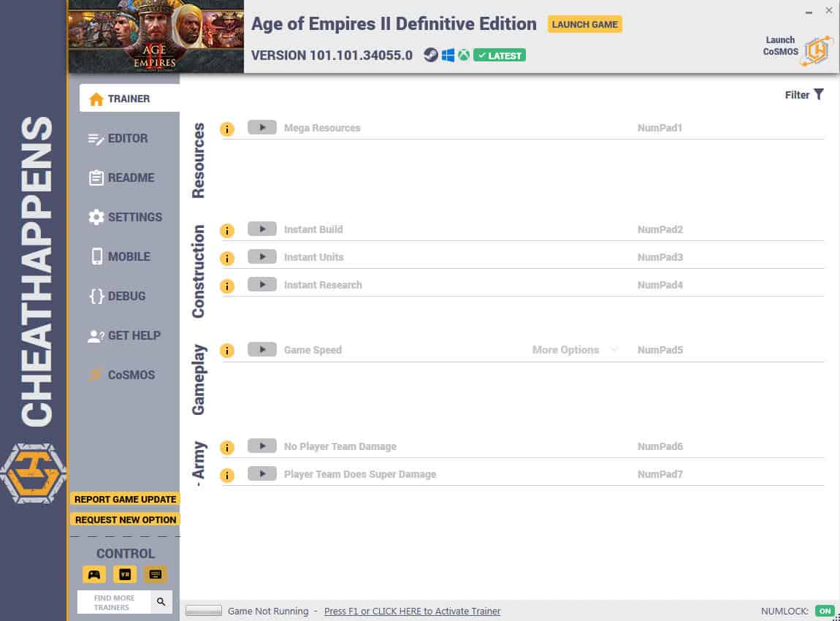Toggle the NUMLOCK ON indicator
This screenshot has height=621, width=840.
[x=825, y=611]
